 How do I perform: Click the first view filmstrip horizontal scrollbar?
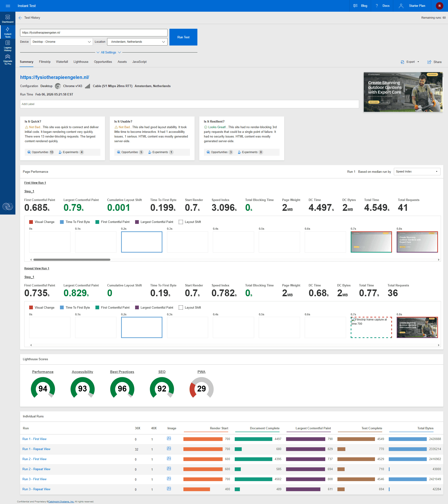pyautogui.click(x=72, y=260)
